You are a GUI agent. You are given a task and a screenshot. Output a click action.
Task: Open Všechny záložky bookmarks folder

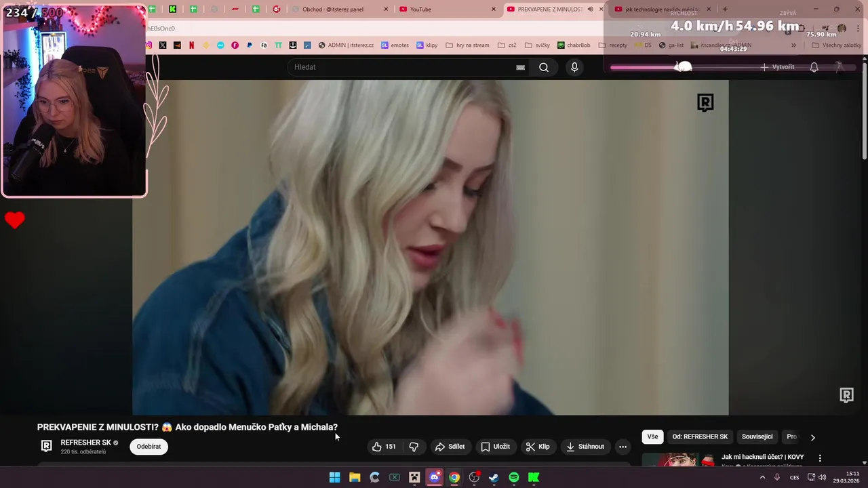836,45
